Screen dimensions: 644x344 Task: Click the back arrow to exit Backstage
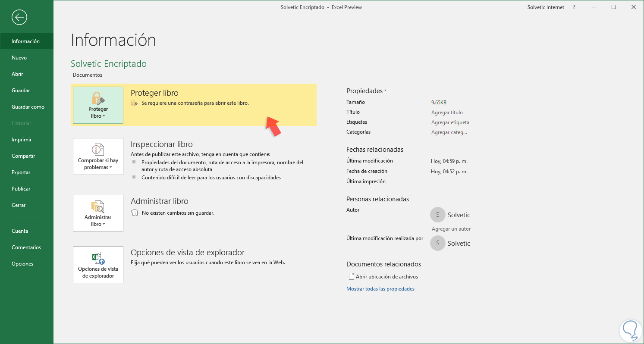(x=20, y=17)
